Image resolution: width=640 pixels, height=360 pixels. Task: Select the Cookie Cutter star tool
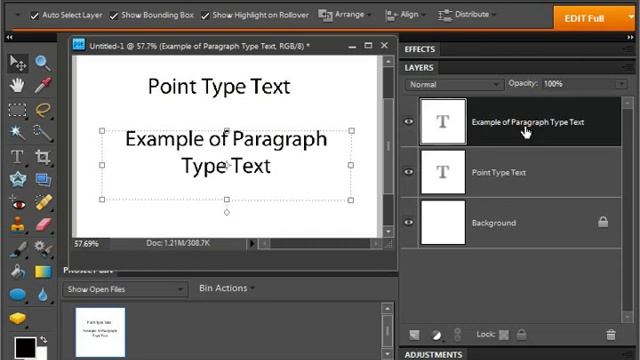click(x=18, y=180)
